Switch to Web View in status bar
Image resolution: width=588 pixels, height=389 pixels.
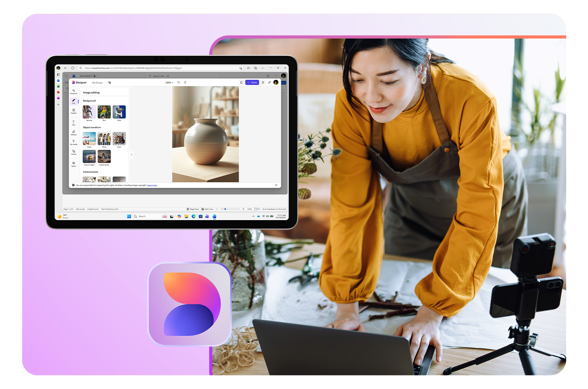[207, 209]
